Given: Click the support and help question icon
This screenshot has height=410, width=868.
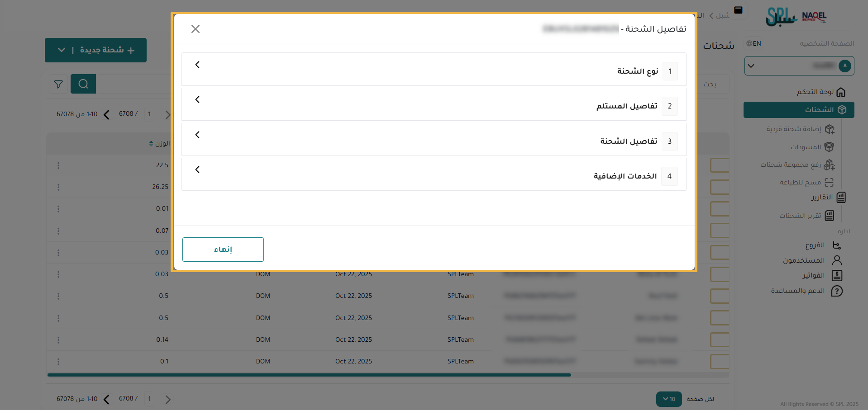Looking at the screenshot, I should [x=837, y=291].
